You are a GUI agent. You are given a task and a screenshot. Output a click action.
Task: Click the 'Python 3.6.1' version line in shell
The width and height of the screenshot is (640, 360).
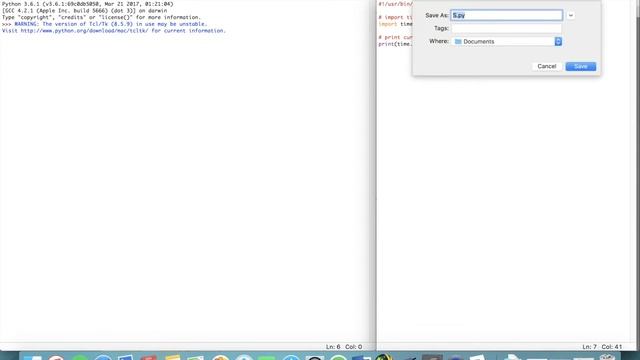pyautogui.click(x=87, y=4)
